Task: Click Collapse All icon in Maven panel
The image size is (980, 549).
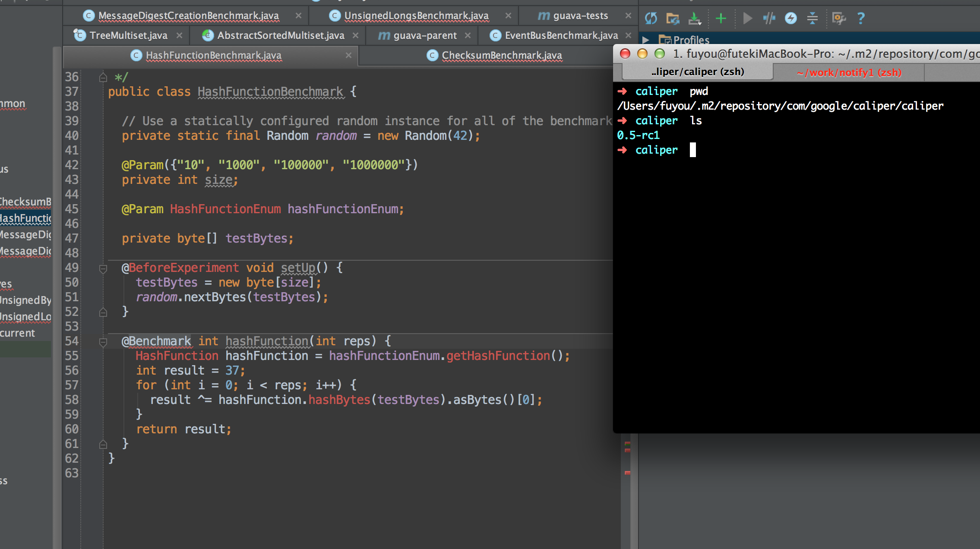Action: [812, 18]
